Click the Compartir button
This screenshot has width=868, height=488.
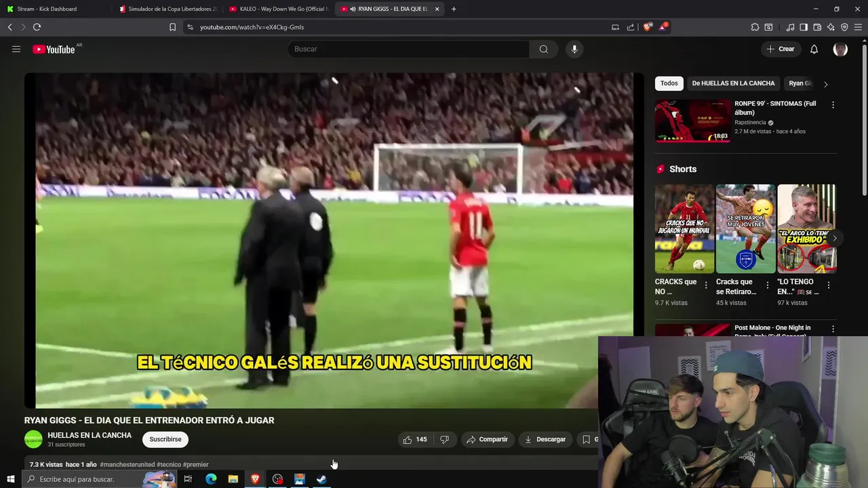[x=488, y=439]
